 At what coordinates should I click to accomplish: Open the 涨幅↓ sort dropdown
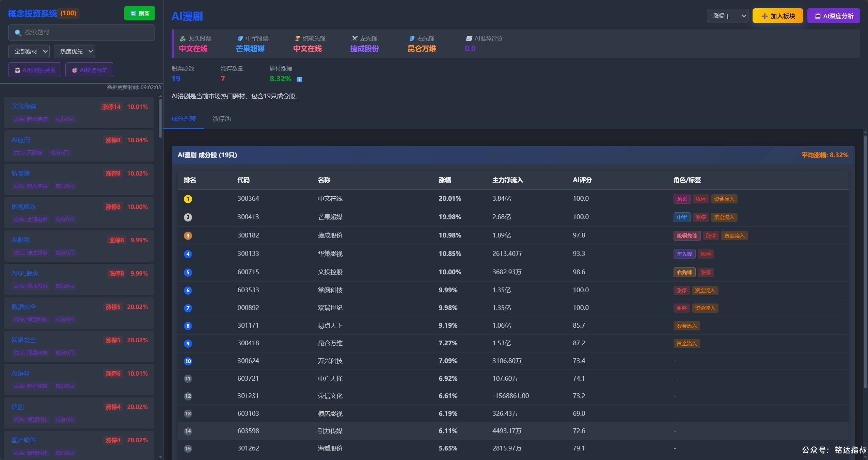coord(727,16)
